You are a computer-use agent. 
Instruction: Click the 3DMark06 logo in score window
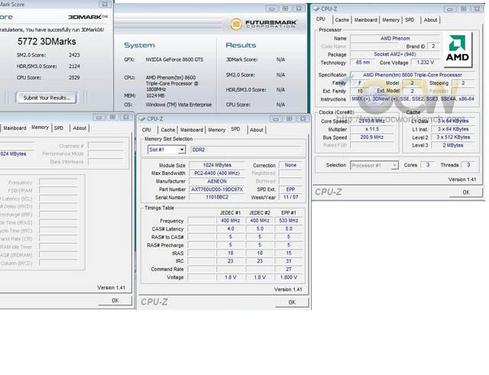(88, 17)
